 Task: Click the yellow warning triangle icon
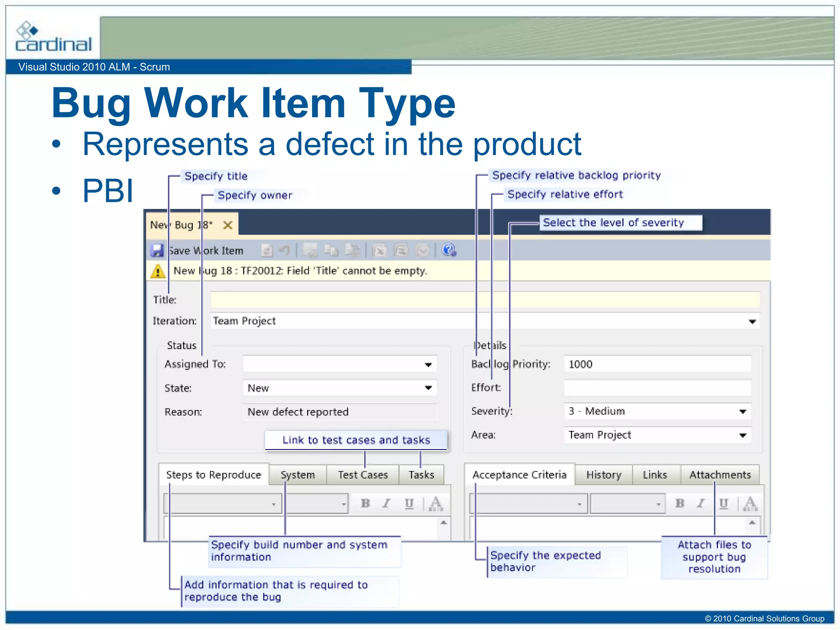point(158,272)
